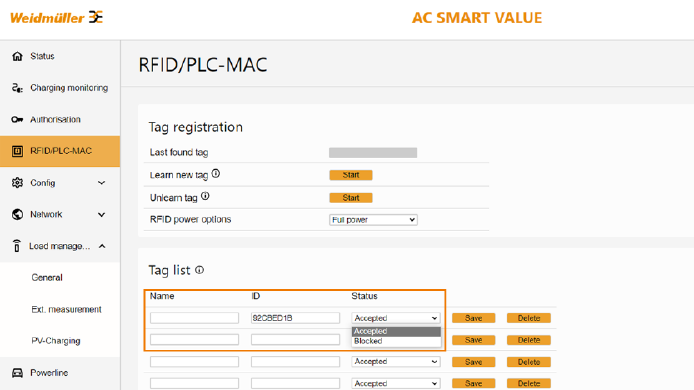Viewport: 694px width, 390px height.
Task: Start Unlearn tag
Action: pos(351,197)
